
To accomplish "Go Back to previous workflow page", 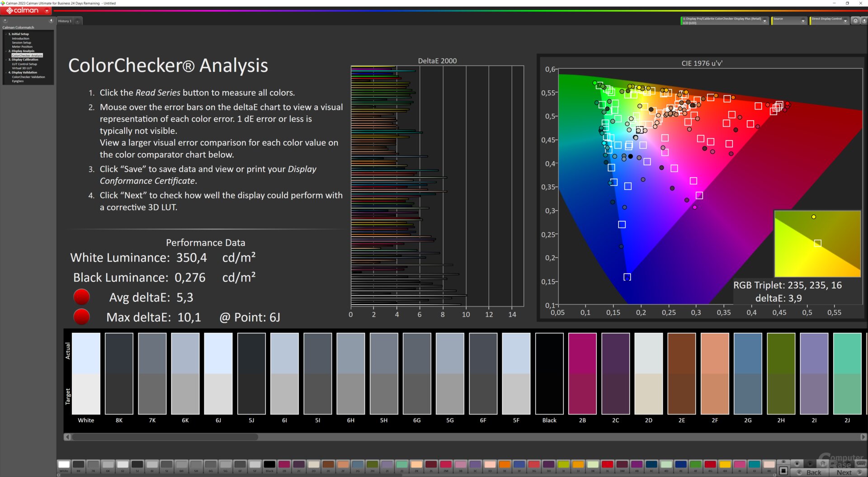I will pos(810,472).
